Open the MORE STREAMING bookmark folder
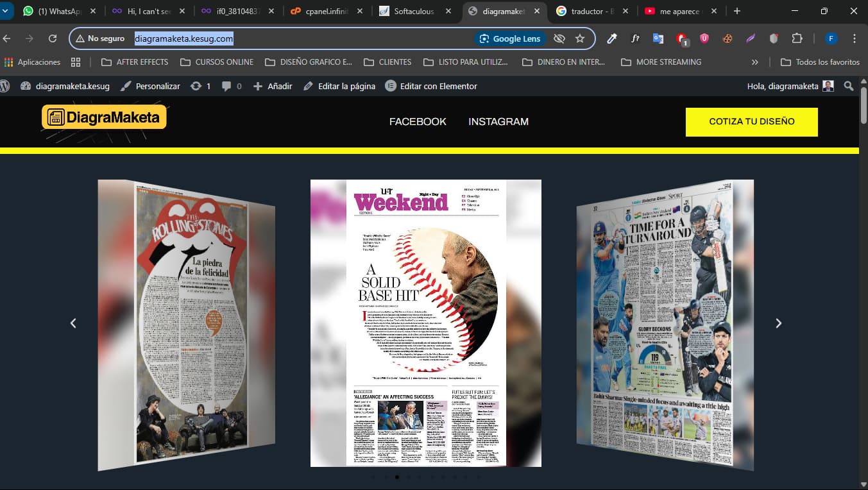The image size is (868, 490). (661, 62)
